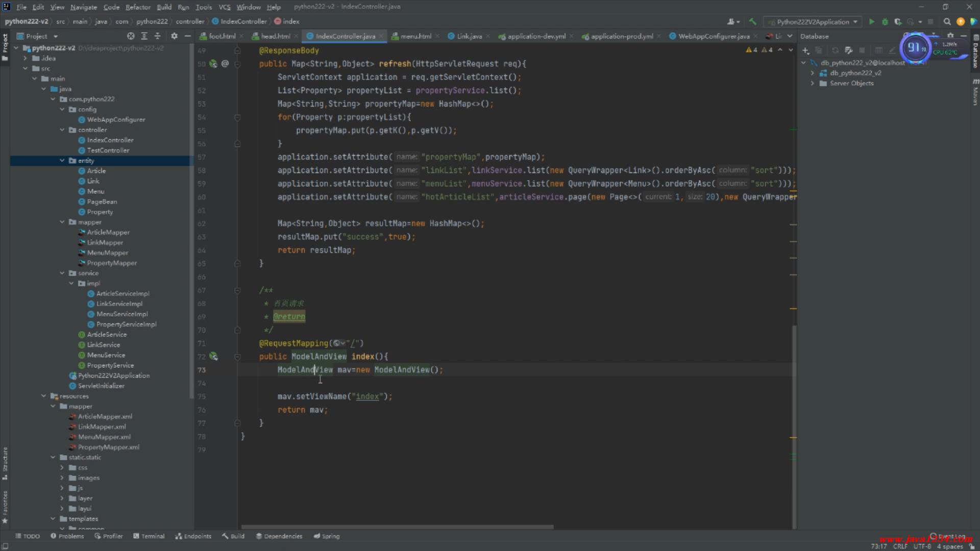Collapse all in Project panel toolbar
This screenshot has width=980, height=551.
(157, 36)
